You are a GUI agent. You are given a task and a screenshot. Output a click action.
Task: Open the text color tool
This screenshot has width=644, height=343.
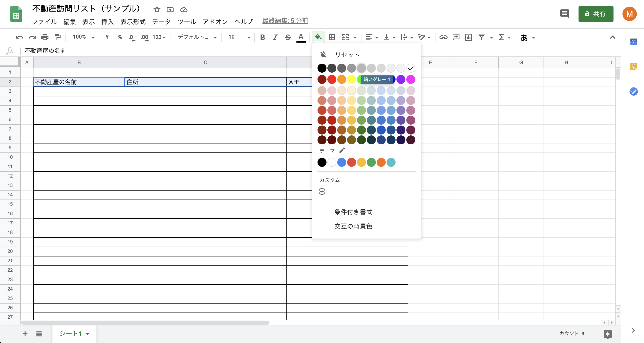(x=301, y=38)
